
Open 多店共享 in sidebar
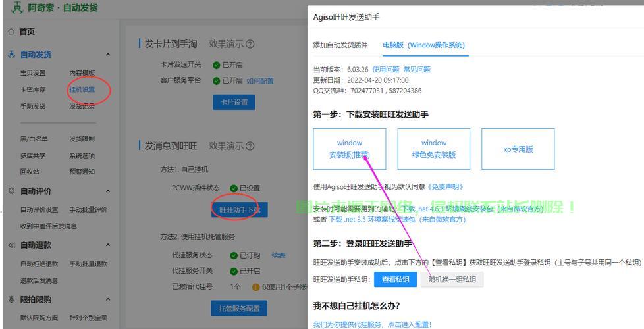coord(33,155)
